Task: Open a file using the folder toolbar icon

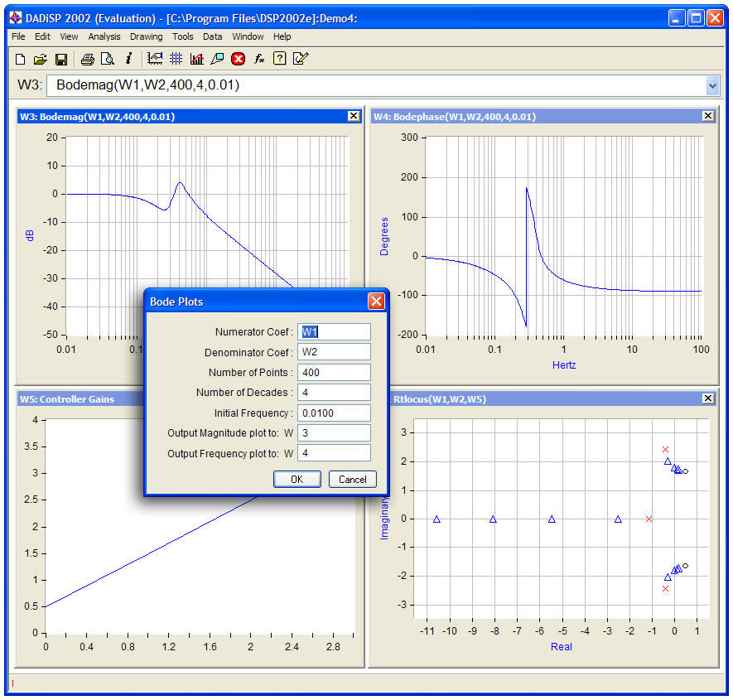Action: [x=41, y=59]
